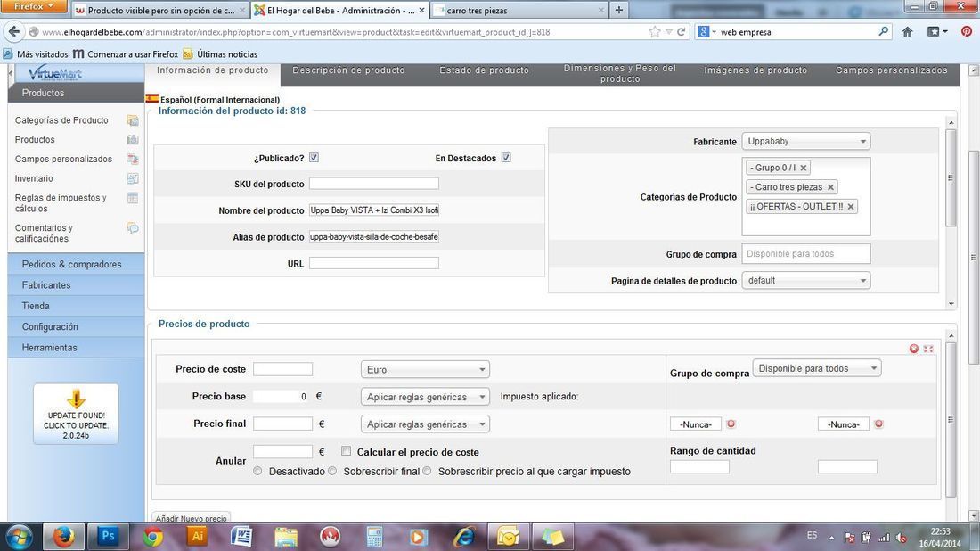Image resolution: width=980 pixels, height=551 pixels.
Task: Delete this price row with red icon
Action: click(x=914, y=349)
